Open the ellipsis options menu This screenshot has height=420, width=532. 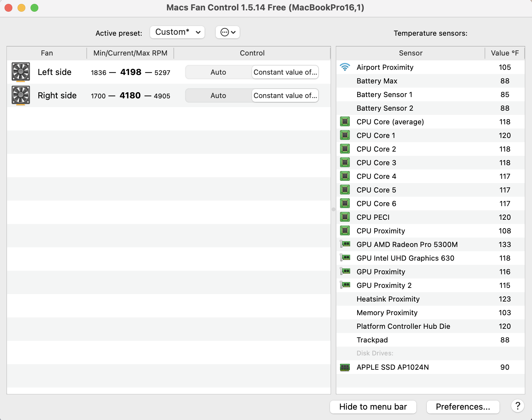[227, 32]
